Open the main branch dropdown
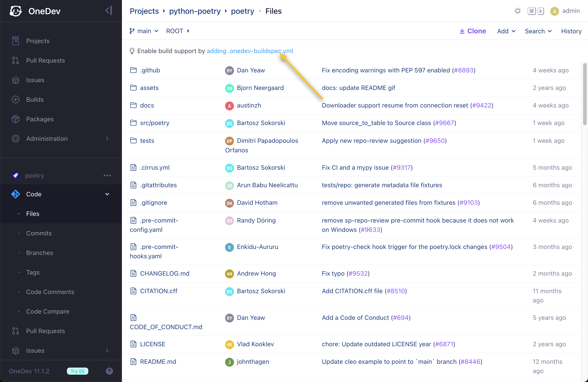Viewport: 588px width, 382px height. click(x=144, y=31)
